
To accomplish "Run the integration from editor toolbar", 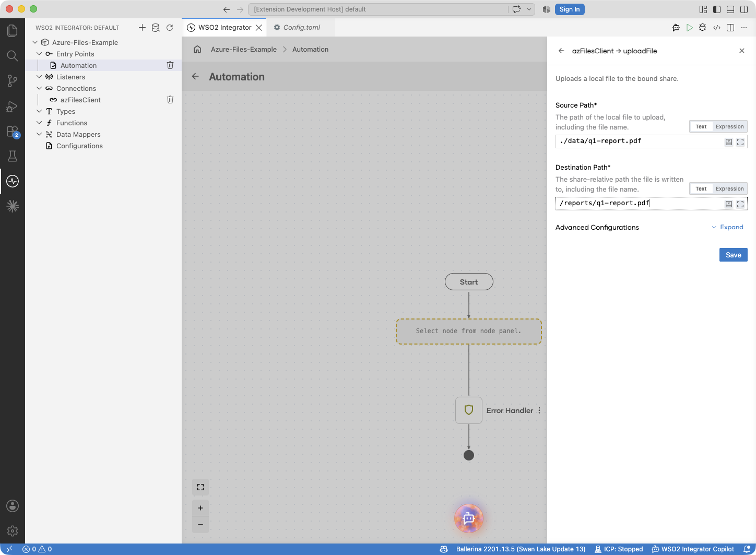I will point(689,28).
